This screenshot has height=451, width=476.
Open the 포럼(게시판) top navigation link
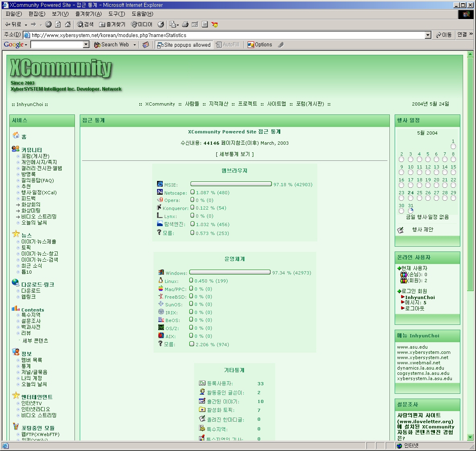(x=310, y=104)
